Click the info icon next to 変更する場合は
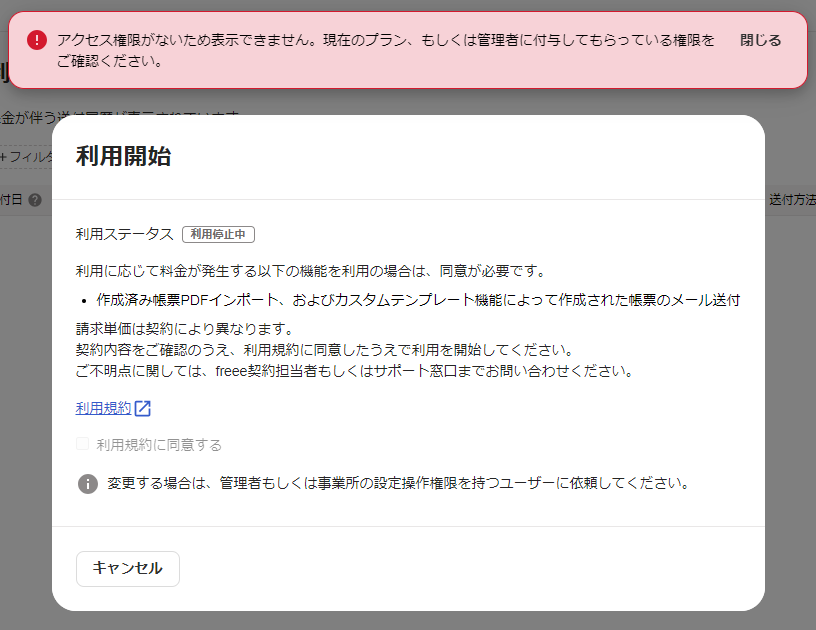This screenshot has height=630, width=816. pos(88,484)
